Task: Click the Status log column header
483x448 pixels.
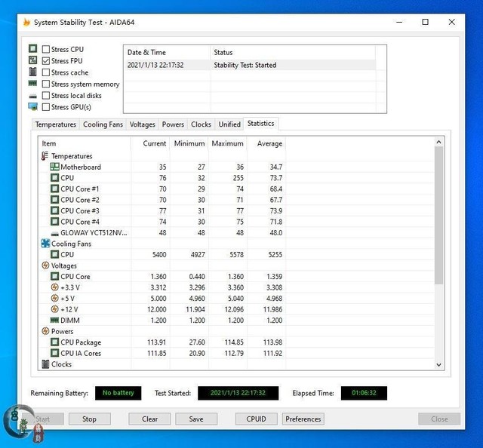Action: click(293, 53)
